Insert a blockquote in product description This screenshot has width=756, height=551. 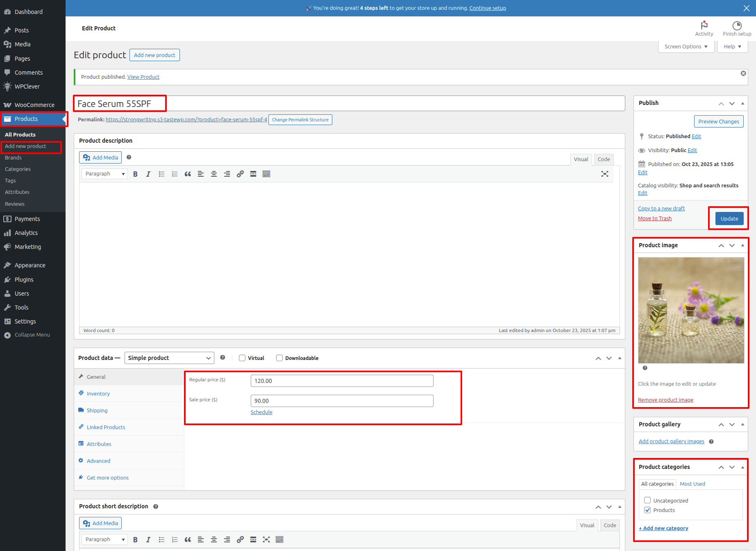188,174
